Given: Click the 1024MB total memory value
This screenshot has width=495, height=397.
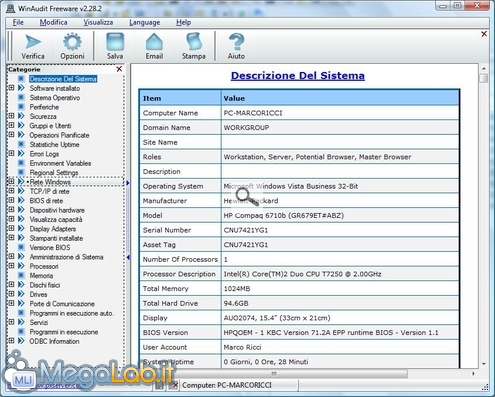Looking at the screenshot, I should [x=237, y=289].
